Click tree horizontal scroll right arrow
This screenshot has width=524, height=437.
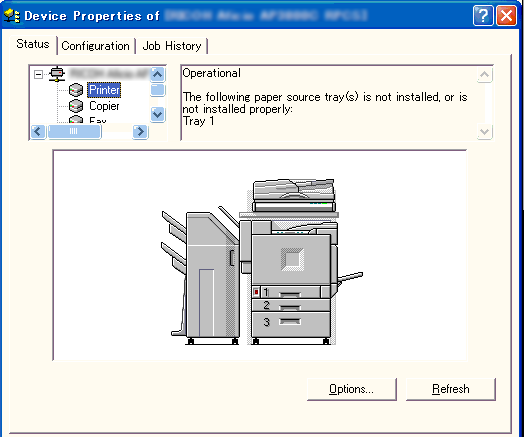click(x=140, y=131)
